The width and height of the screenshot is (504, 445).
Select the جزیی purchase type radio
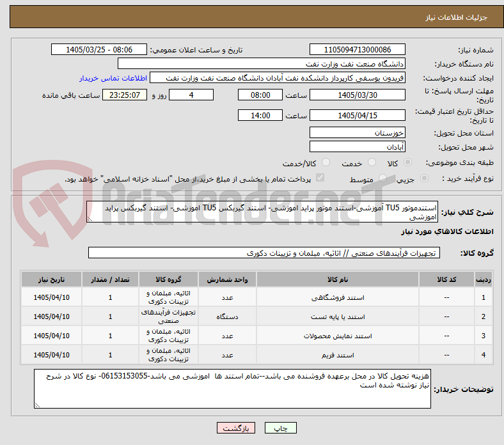tap(424, 178)
